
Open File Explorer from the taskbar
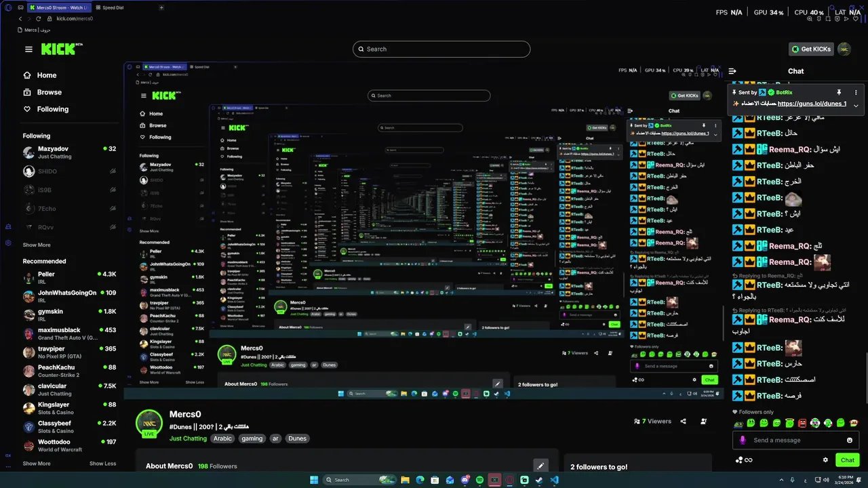point(405,480)
